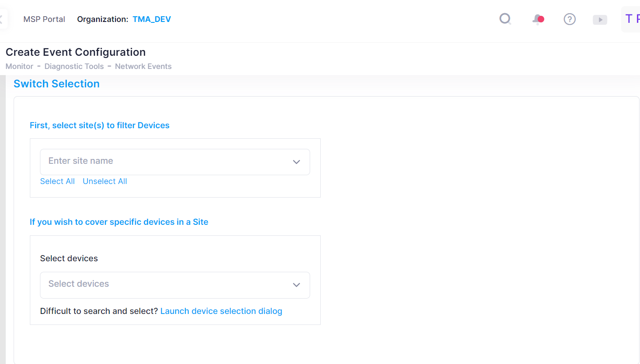Navigate to Diagnostic Tools breadcrumb
The width and height of the screenshot is (640, 364).
click(74, 66)
